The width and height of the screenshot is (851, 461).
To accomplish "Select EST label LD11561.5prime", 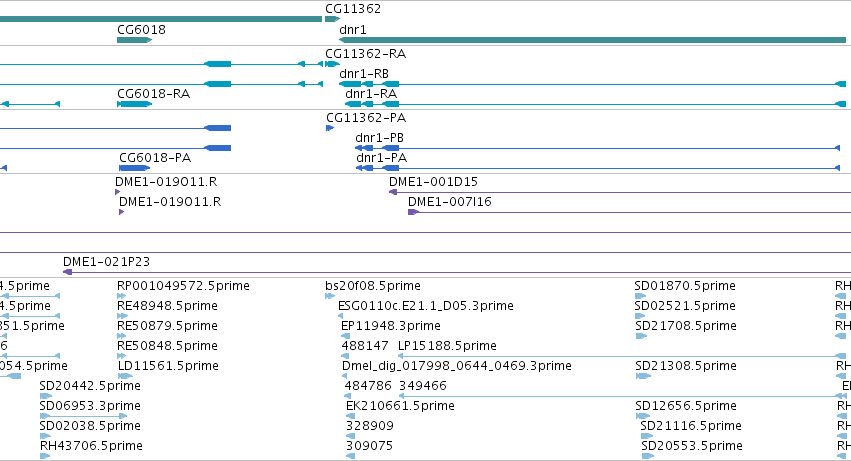I will pos(168,365).
